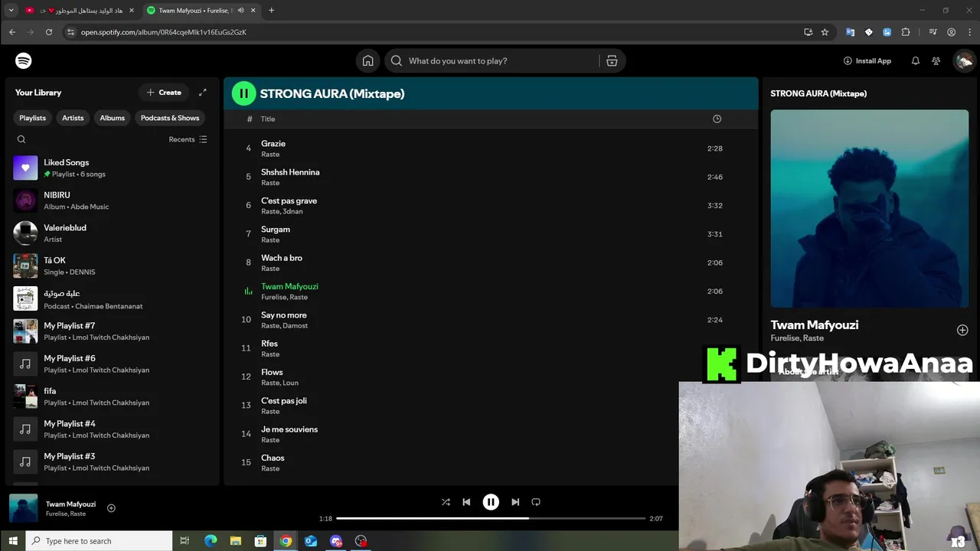Open the user profile avatar
Screen dimensions: 980x551
(x=964, y=60)
